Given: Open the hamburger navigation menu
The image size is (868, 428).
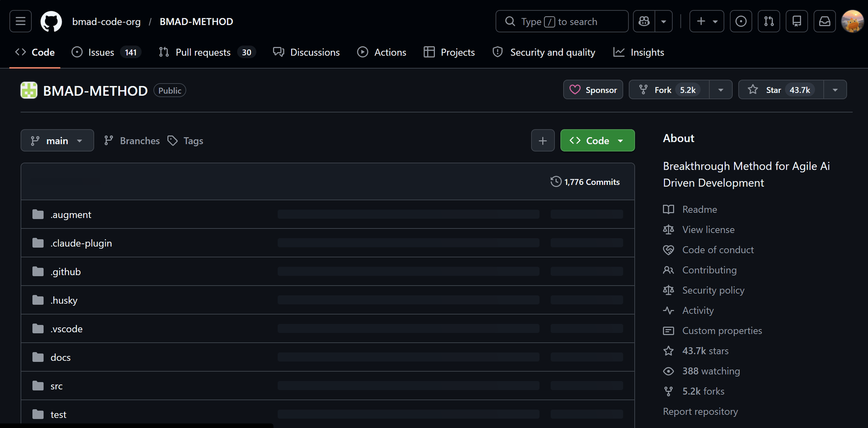Looking at the screenshot, I should coord(20,21).
